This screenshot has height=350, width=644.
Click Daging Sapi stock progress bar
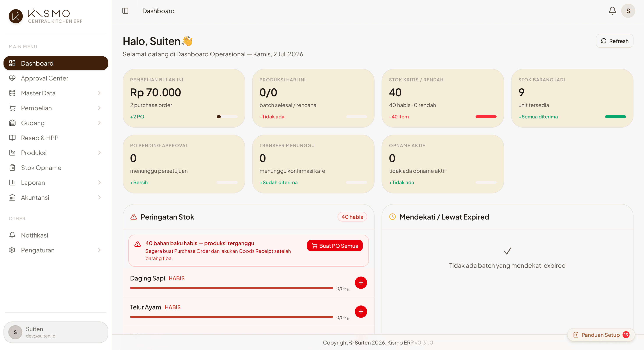[231, 288]
